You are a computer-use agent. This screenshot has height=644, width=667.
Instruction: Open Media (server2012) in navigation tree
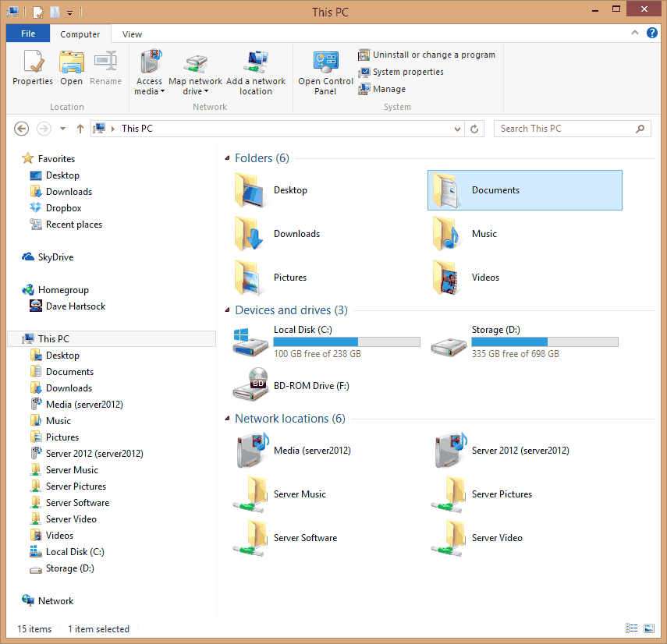click(x=84, y=405)
